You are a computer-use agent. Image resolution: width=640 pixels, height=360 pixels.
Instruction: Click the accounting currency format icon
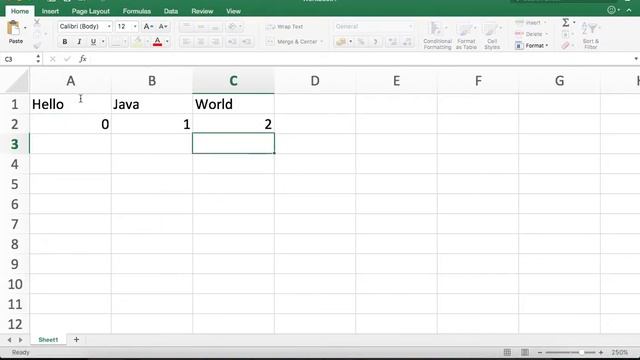coord(341,42)
